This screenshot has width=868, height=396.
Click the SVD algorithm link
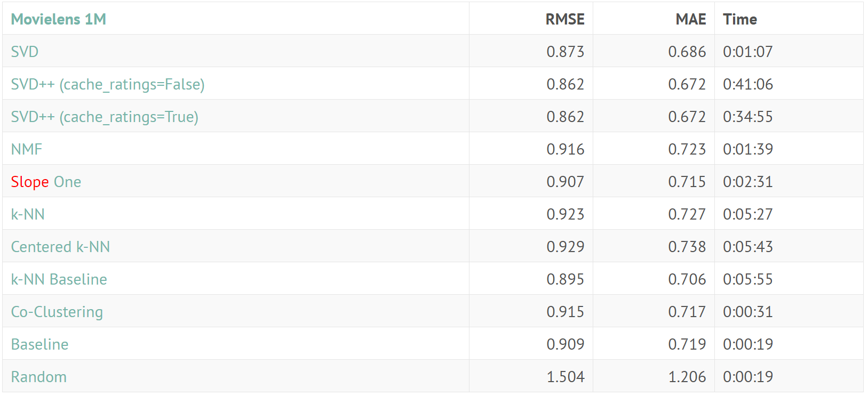(25, 52)
